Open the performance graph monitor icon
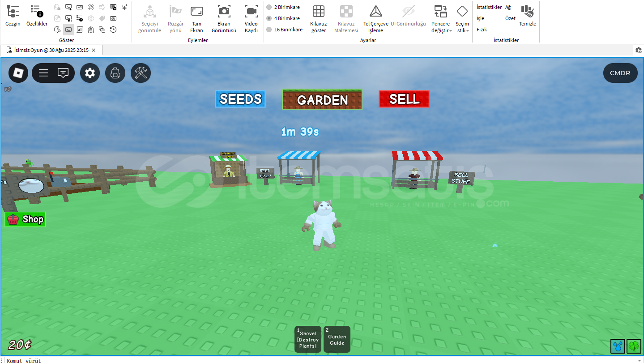Viewport: 644px width, 363px height. (80, 7)
